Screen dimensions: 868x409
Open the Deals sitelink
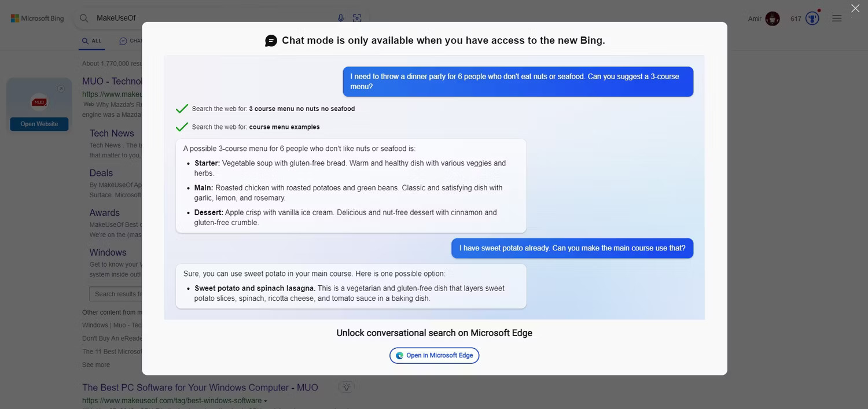pyautogui.click(x=101, y=173)
